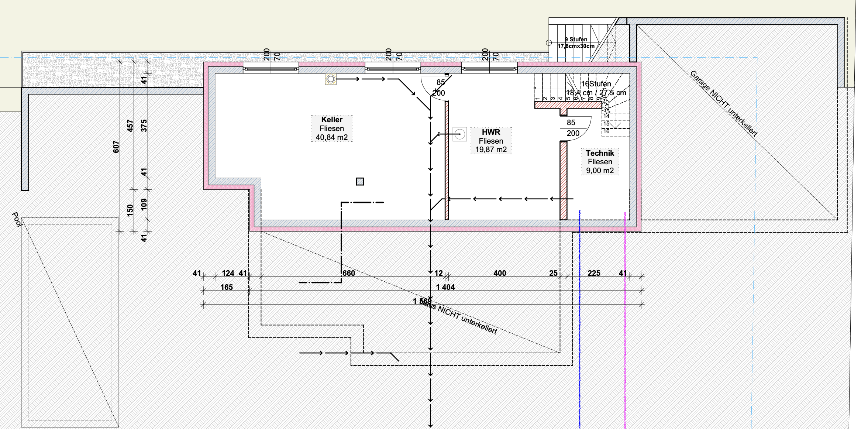Select the '40,84 m2' area value

[332, 137]
